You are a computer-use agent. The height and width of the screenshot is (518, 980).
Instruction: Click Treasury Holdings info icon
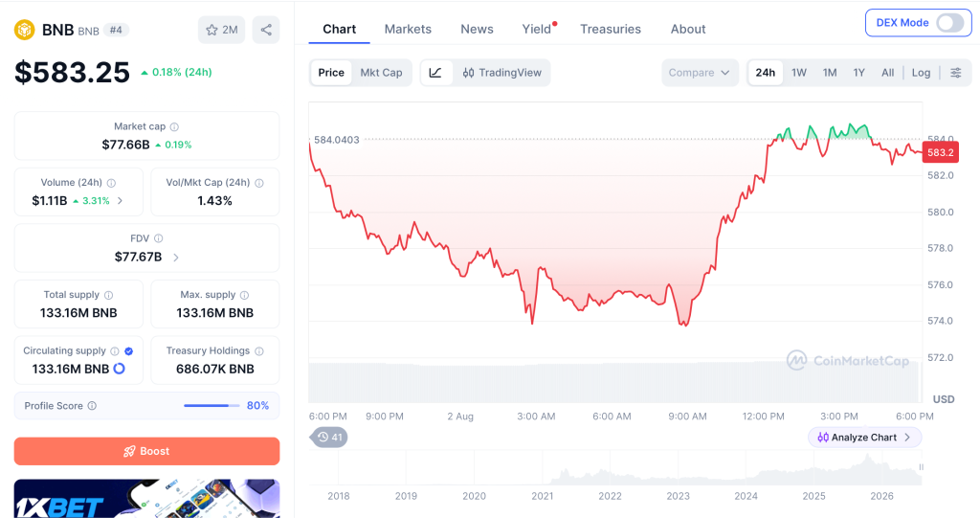[x=259, y=351]
